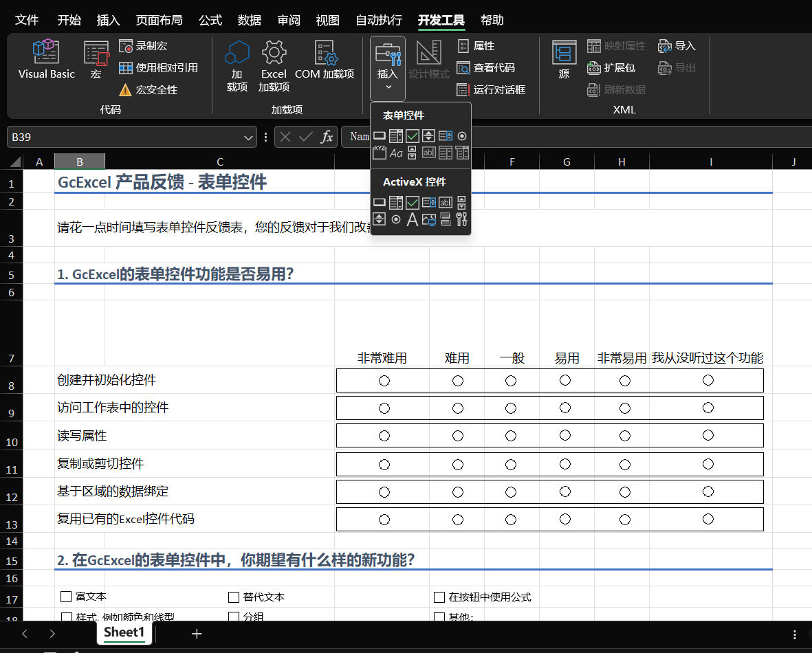Click 导入 to import XML
This screenshot has height=653, width=812.
[x=677, y=46]
